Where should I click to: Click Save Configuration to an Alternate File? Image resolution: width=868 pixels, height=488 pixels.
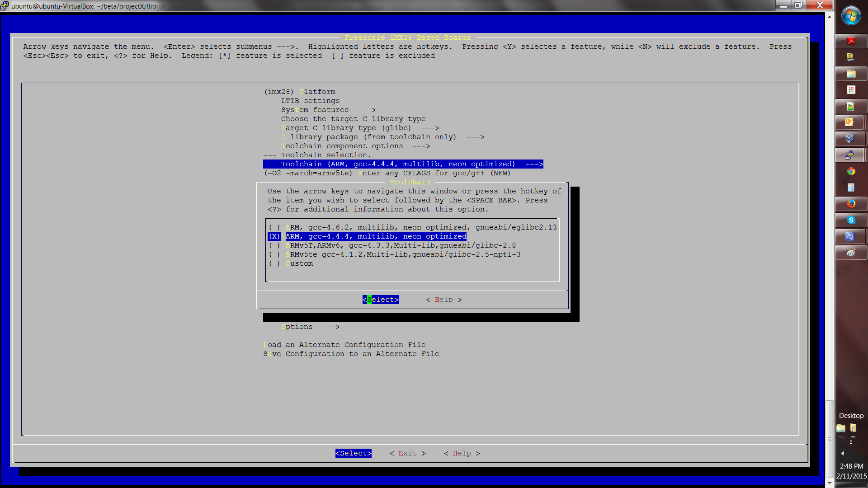click(x=351, y=354)
